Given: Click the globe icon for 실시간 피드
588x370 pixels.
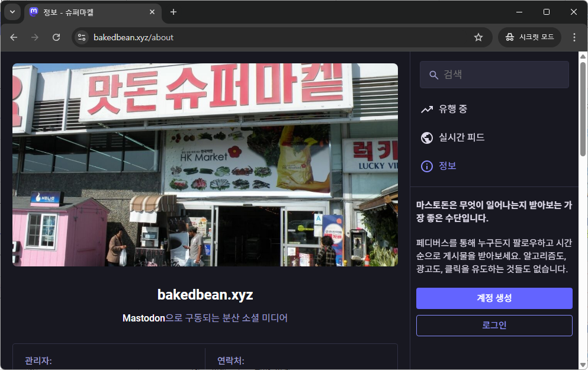Looking at the screenshot, I should point(426,137).
